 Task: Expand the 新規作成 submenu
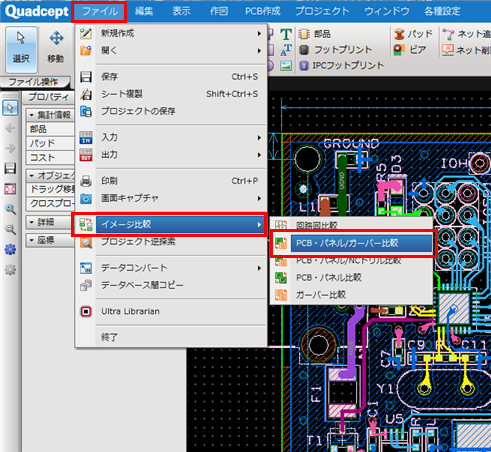click(x=171, y=33)
